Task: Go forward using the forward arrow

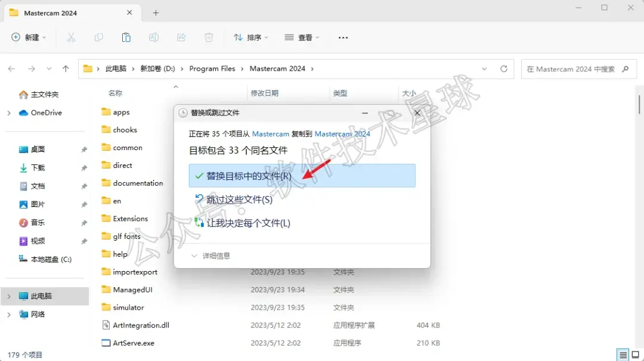Action: [x=31, y=69]
